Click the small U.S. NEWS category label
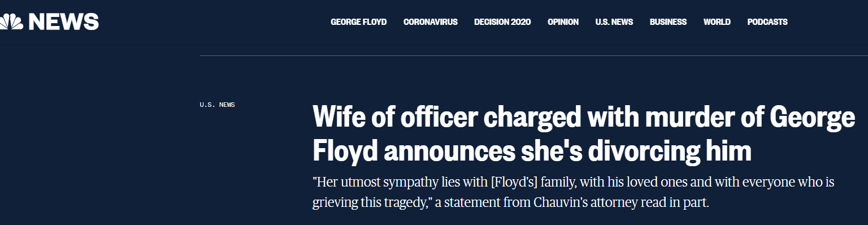 [217, 105]
